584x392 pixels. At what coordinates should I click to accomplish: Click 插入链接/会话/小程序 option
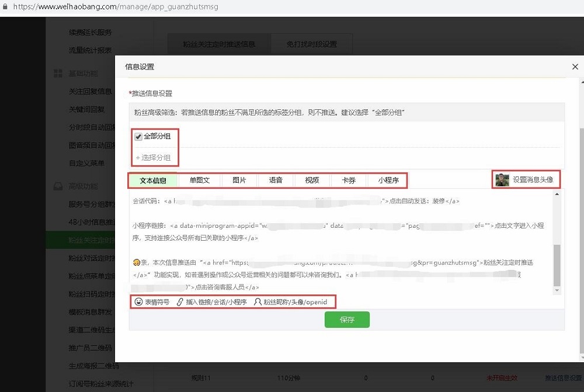point(217,302)
